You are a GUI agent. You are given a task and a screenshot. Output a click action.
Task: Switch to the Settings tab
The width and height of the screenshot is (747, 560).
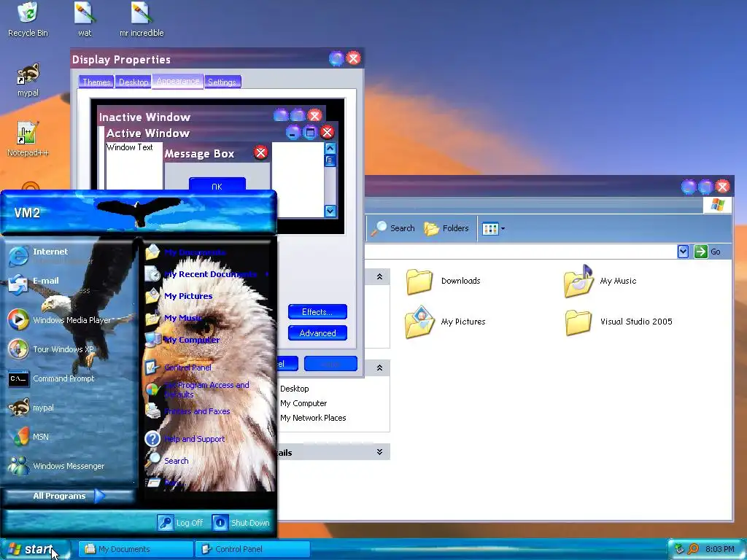(222, 82)
